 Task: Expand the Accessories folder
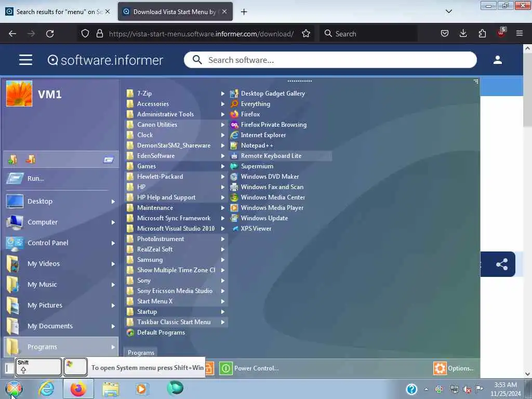176,104
